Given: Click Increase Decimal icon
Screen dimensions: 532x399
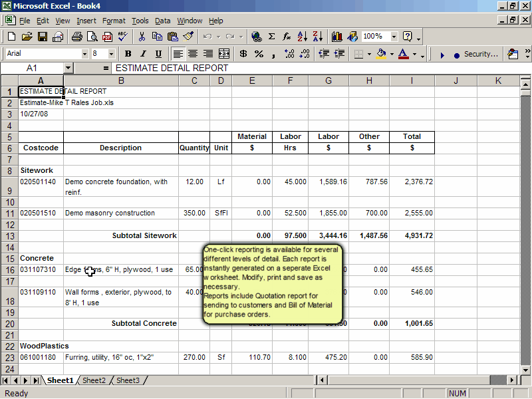Looking at the screenshot, I should click(x=289, y=54).
